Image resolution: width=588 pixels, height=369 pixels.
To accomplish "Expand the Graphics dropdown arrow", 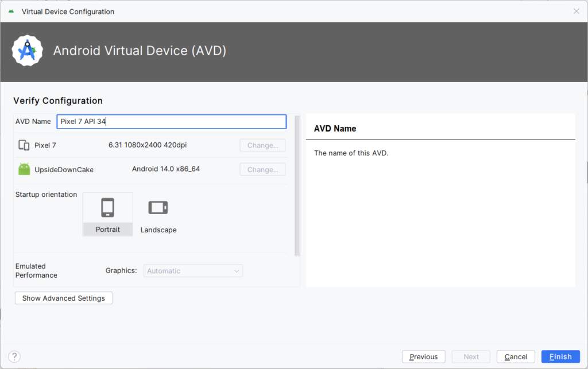I will pos(237,271).
